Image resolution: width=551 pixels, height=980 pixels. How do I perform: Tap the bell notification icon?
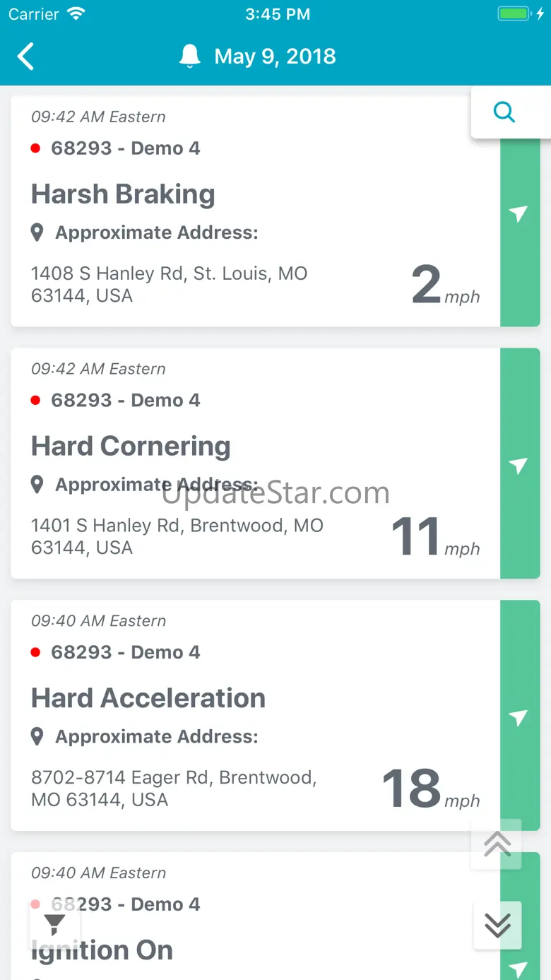189,57
